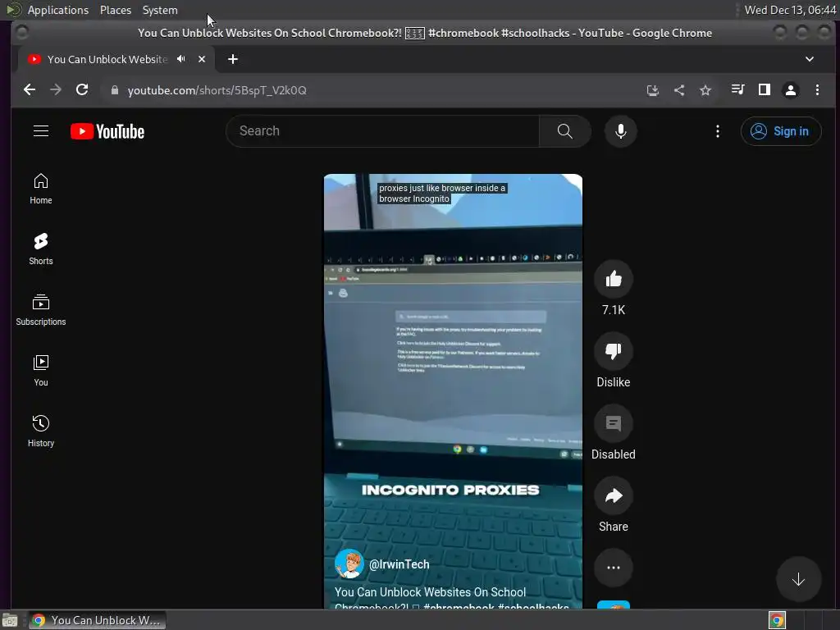
Task: Reload the page
Action: point(82,90)
